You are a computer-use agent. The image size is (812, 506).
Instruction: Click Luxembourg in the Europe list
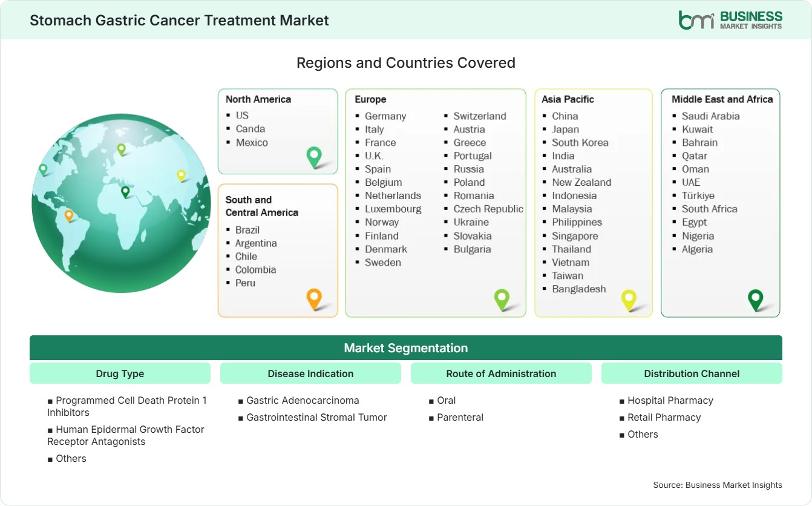393,209
